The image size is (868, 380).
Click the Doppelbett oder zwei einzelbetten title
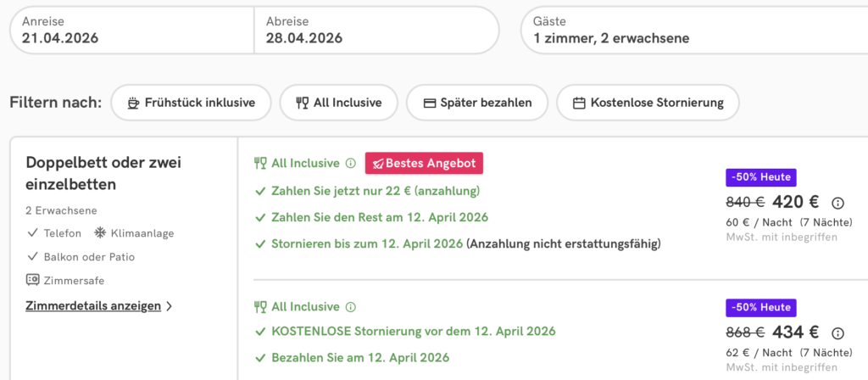tap(104, 173)
